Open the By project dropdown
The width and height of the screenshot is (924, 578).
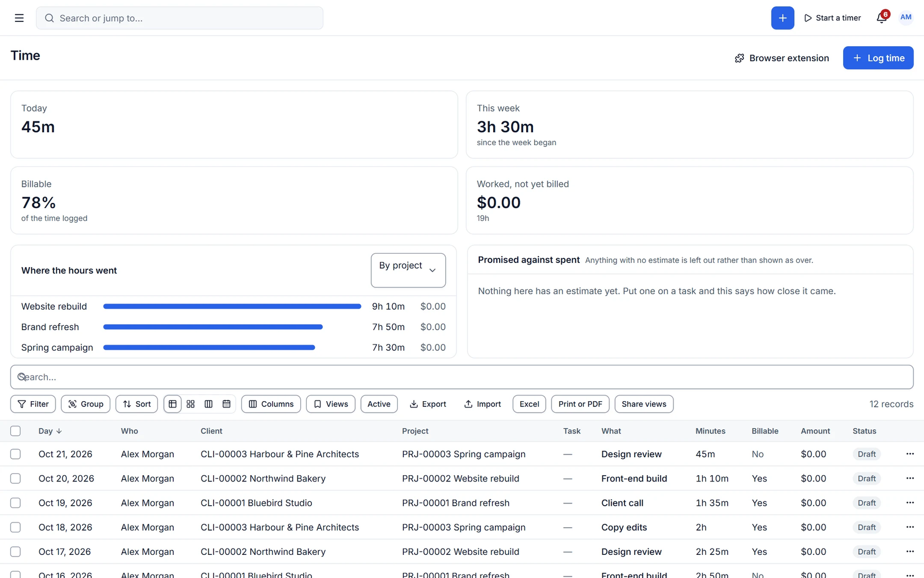[x=408, y=270]
